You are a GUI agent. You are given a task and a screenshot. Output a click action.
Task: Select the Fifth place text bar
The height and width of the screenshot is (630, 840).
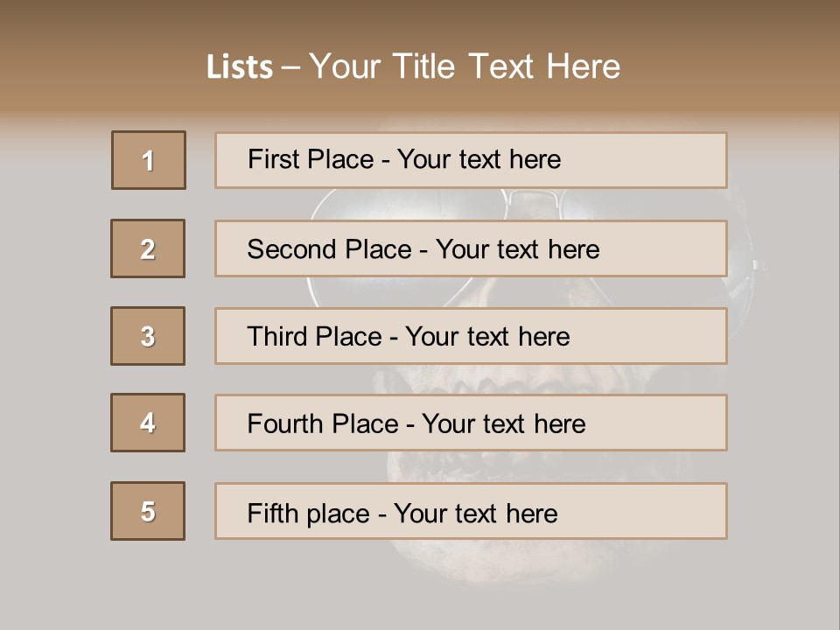coord(471,511)
